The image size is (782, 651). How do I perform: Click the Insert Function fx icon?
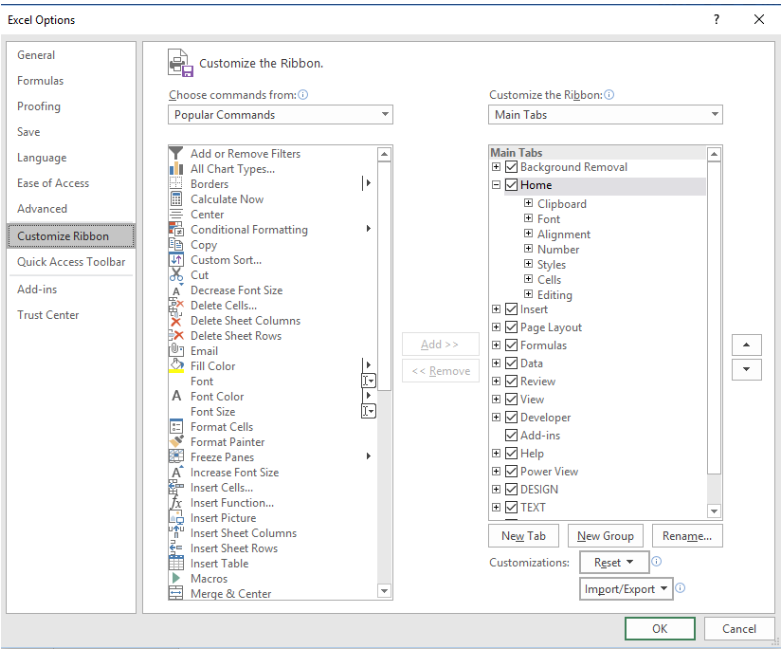[x=176, y=502]
